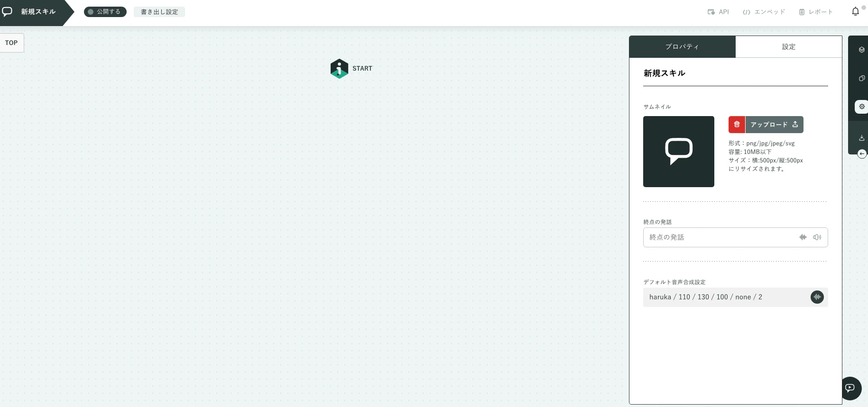Screen dimensions: 868x407
Task: Delete thumbnail with red trash button
Action: [x=737, y=124]
